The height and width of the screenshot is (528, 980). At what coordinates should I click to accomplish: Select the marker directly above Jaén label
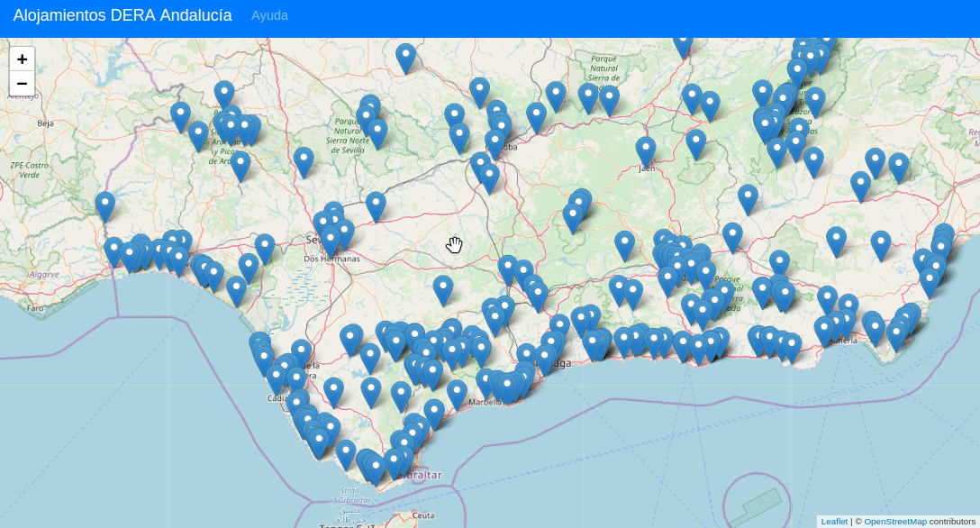coord(645,149)
